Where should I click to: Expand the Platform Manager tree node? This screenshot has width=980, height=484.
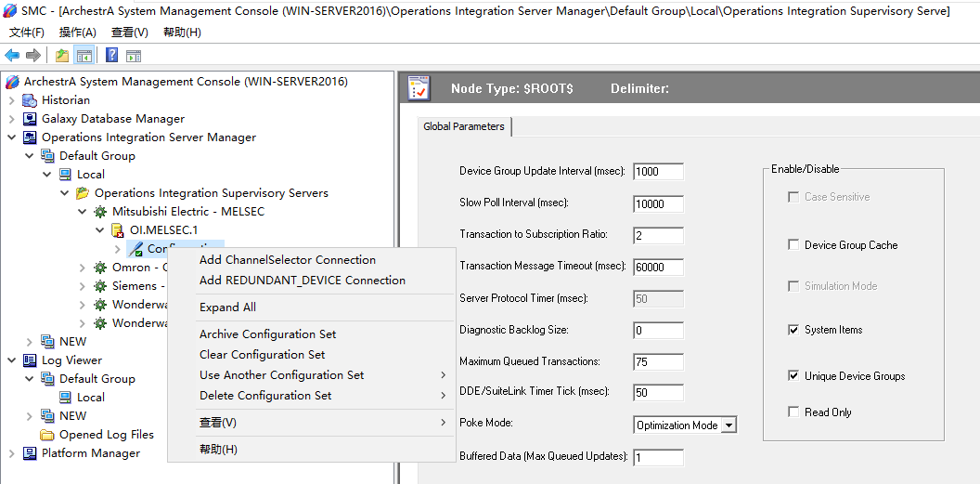[11, 453]
